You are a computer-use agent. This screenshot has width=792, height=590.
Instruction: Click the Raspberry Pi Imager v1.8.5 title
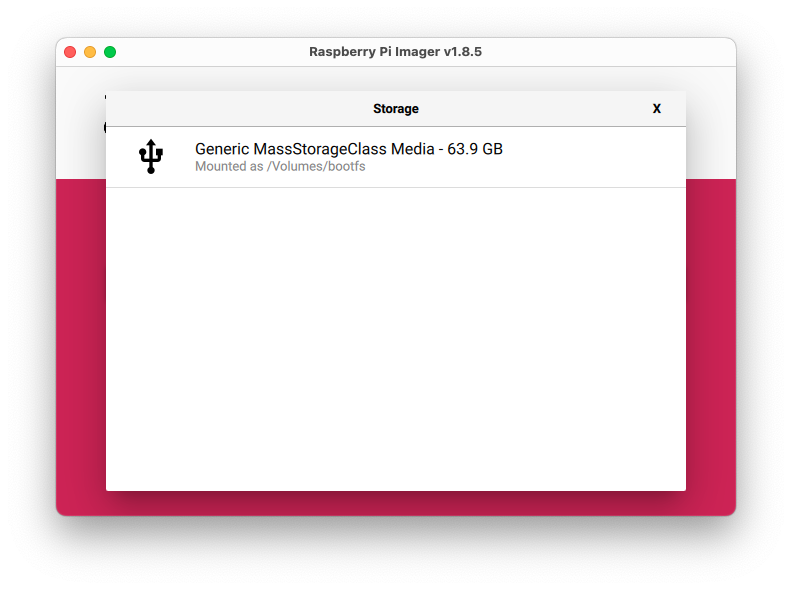point(395,52)
